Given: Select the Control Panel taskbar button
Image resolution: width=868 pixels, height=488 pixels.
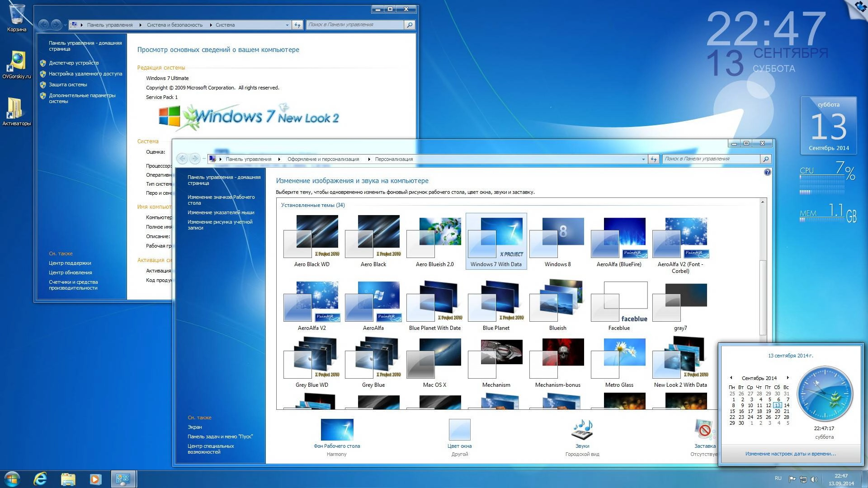Looking at the screenshot, I should tap(123, 479).
